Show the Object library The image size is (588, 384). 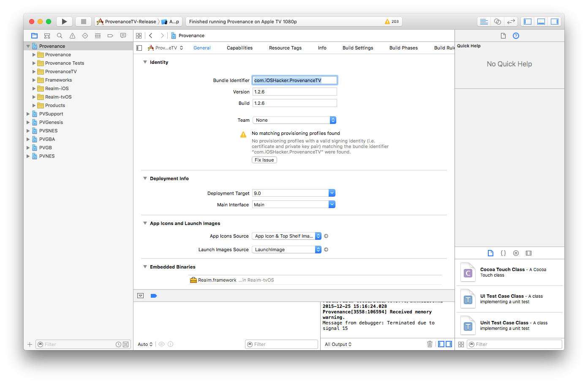(516, 253)
